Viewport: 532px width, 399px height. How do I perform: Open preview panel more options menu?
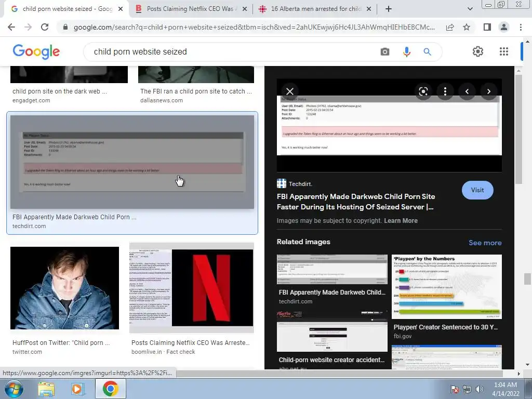445,91
